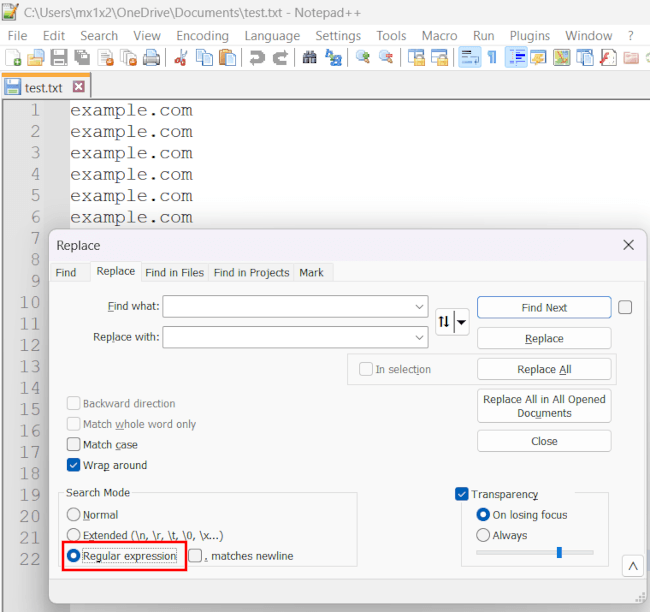Image resolution: width=650 pixels, height=612 pixels.
Task: Open the Encoding menu
Action: [202, 36]
